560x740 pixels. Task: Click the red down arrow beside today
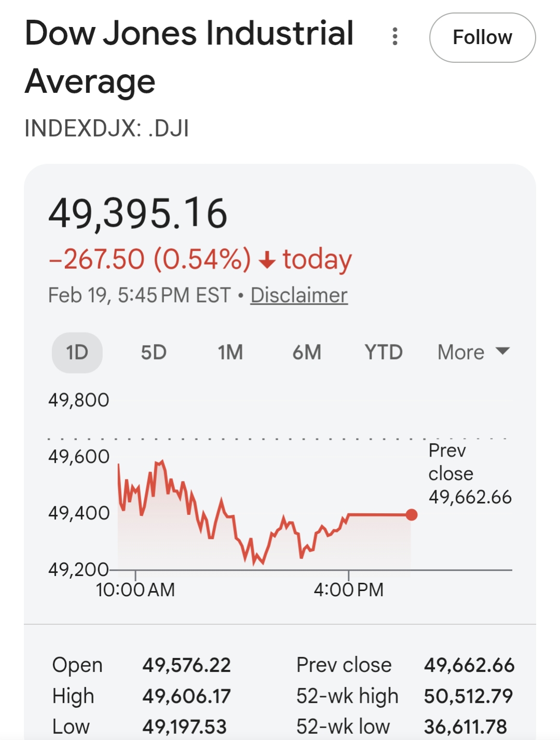pos(267,259)
